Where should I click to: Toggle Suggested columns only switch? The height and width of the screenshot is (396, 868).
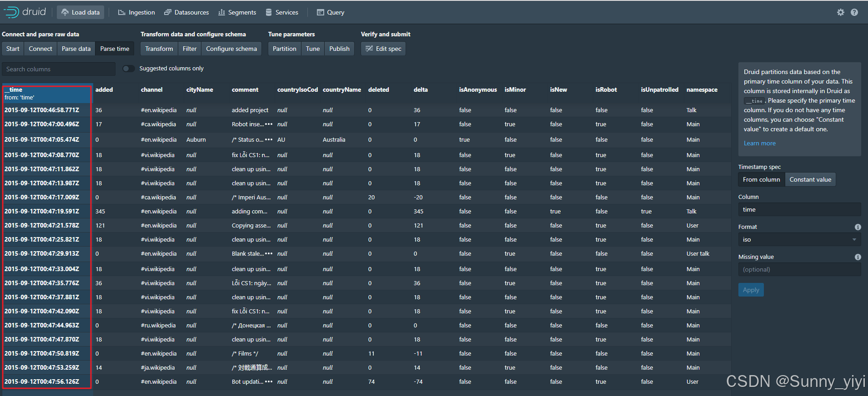pos(129,69)
